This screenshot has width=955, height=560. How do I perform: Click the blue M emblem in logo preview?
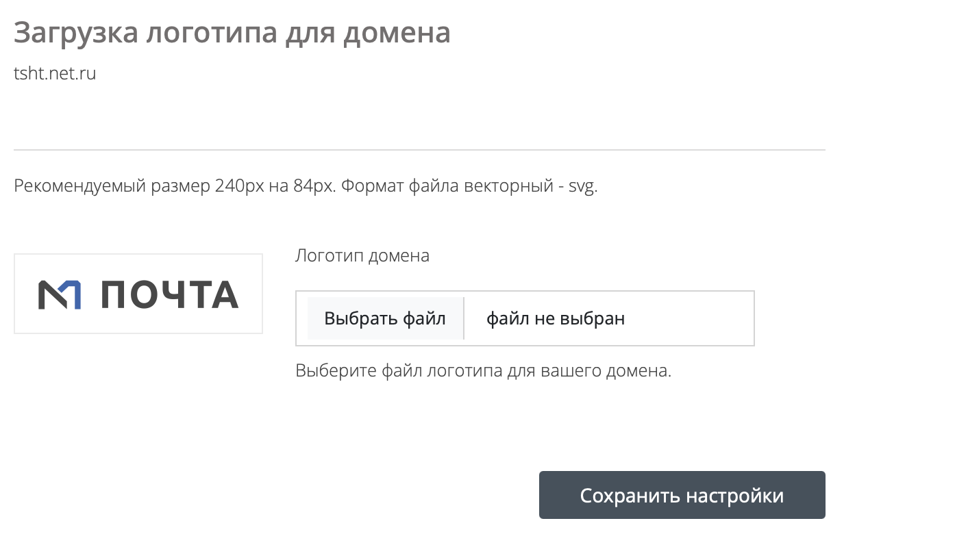pyautogui.click(x=60, y=294)
